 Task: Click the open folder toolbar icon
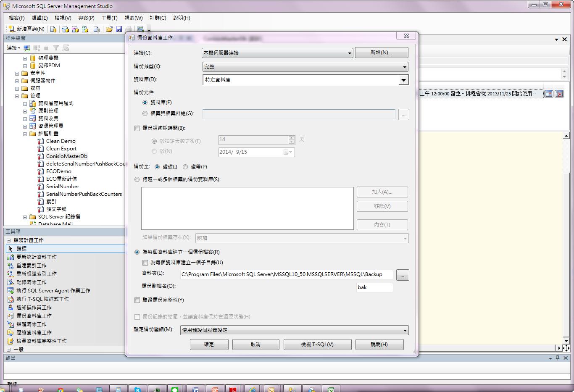point(109,29)
